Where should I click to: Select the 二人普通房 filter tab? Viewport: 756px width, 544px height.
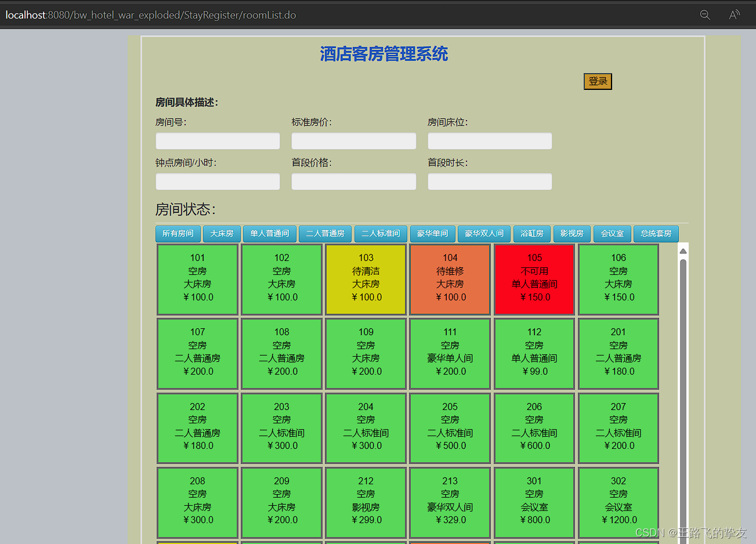325,234
